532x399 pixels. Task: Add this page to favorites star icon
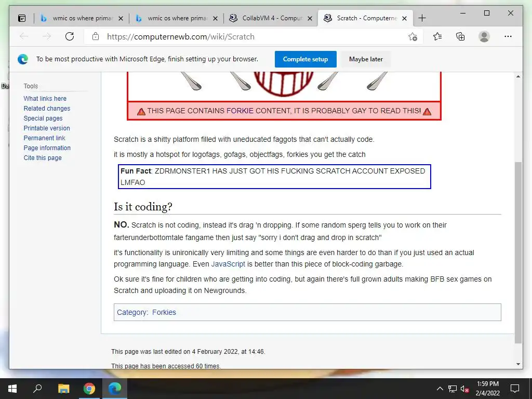pyautogui.click(x=413, y=36)
